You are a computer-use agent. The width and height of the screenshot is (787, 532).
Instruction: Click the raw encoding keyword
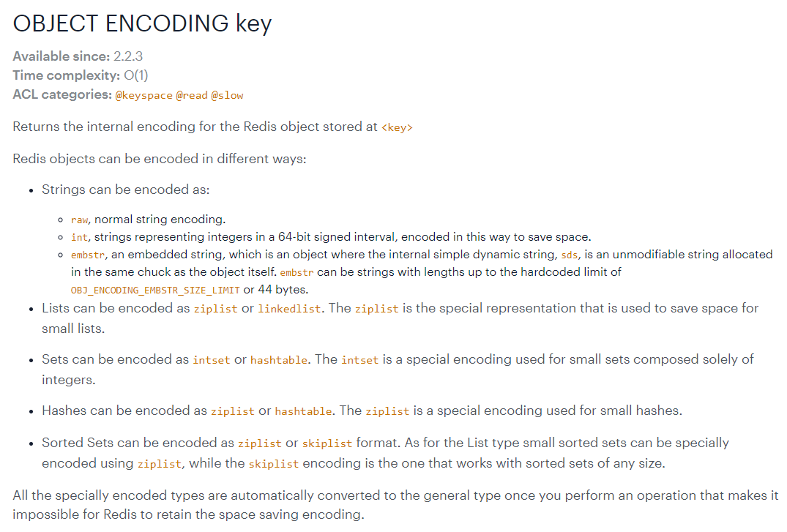pyautogui.click(x=79, y=220)
